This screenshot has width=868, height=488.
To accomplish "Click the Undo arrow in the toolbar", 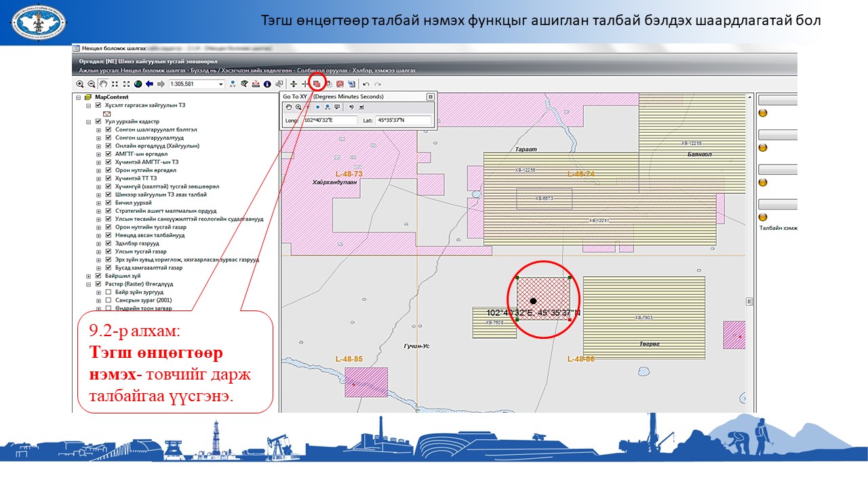I will 366,84.
